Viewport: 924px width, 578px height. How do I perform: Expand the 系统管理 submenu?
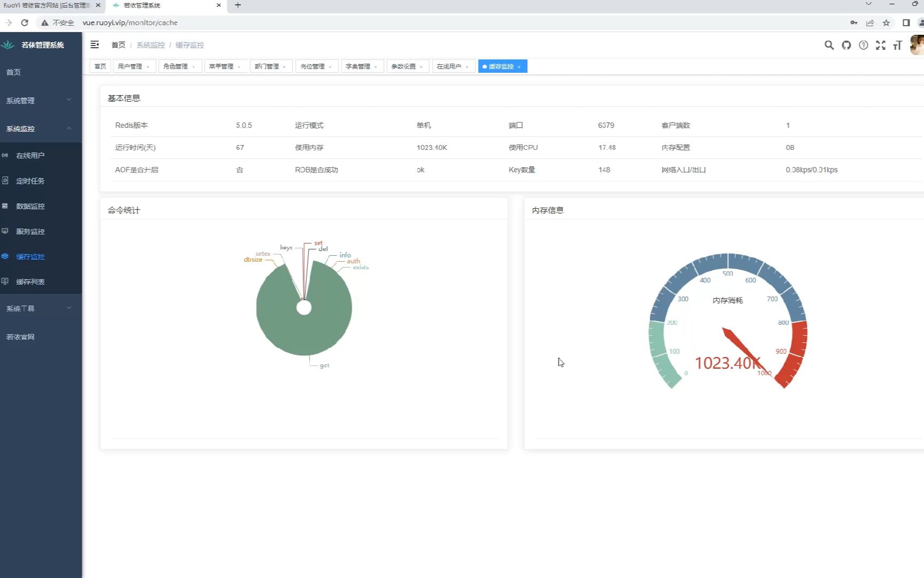(x=41, y=100)
